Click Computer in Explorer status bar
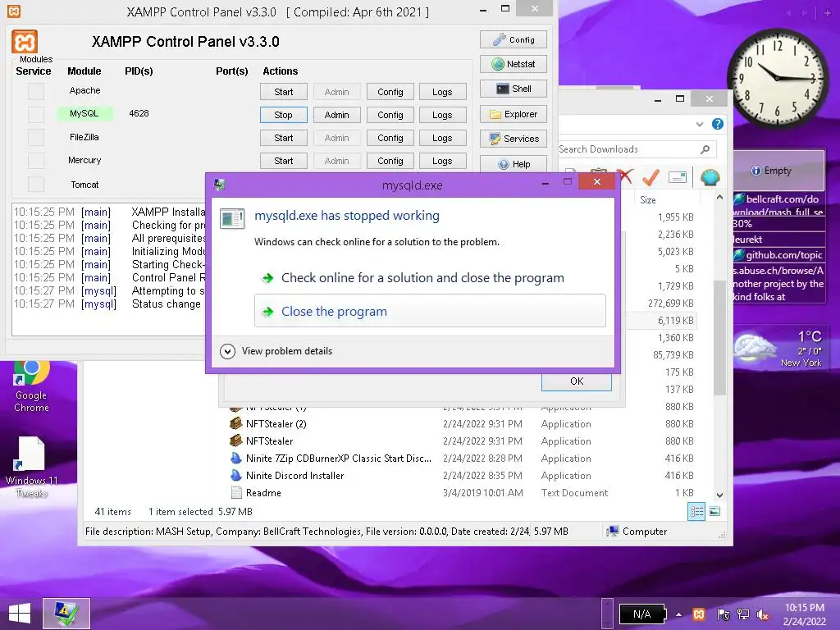Viewport: 840px width, 630px height. [x=637, y=532]
